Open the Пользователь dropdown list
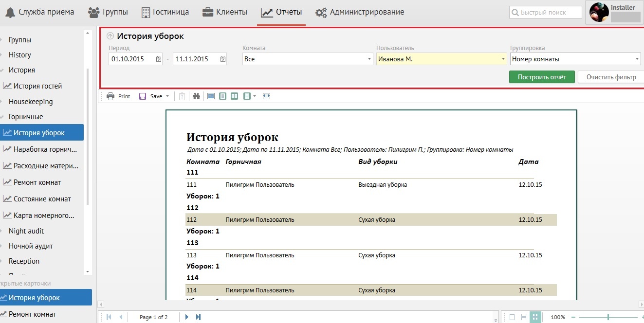This screenshot has width=644, height=323. pos(503,59)
